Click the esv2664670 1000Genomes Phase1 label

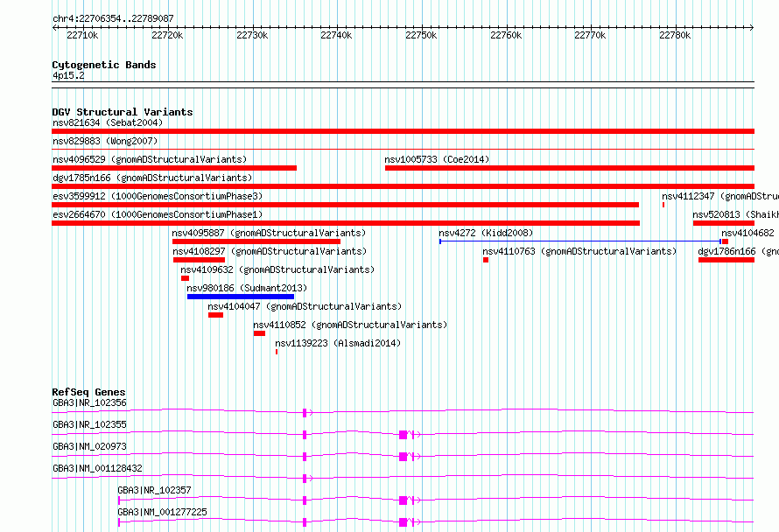158,214
